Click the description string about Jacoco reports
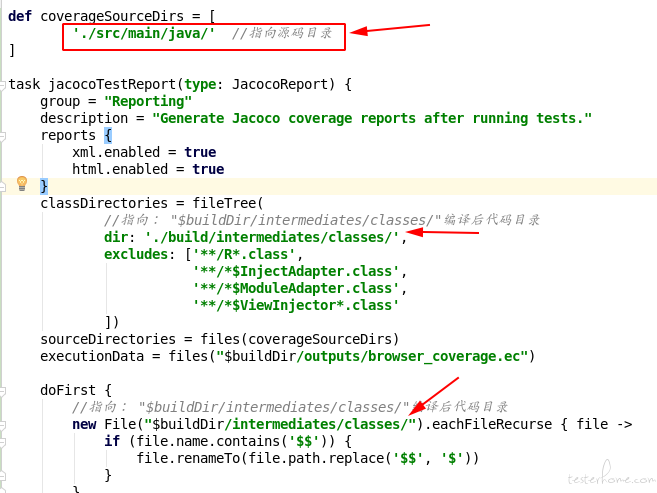This screenshot has width=657, height=493. [372, 119]
